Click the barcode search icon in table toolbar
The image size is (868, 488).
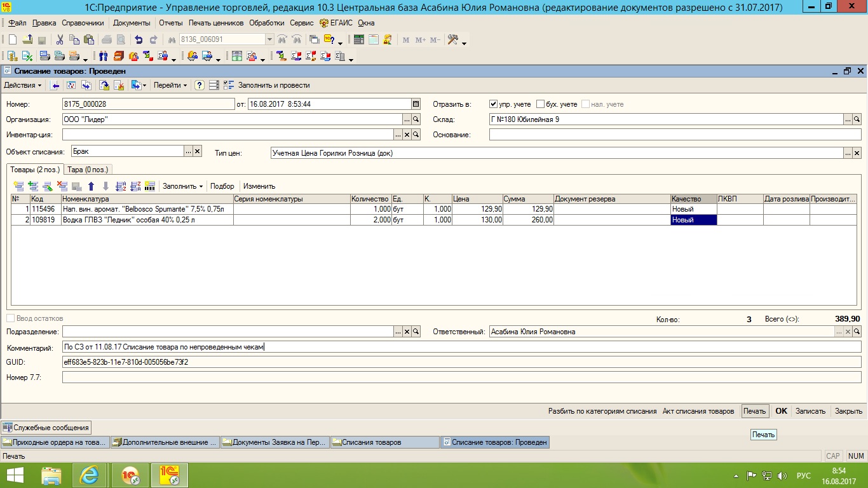pyautogui.click(x=150, y=186)
